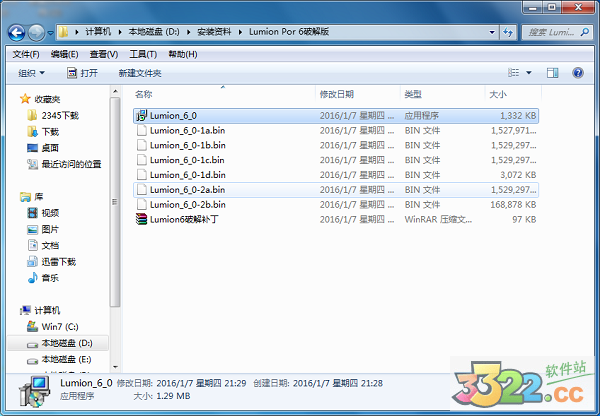Click navigation pane scrollbar down arrow
This screenshot has width=600, height=416.
click(115, 367)
